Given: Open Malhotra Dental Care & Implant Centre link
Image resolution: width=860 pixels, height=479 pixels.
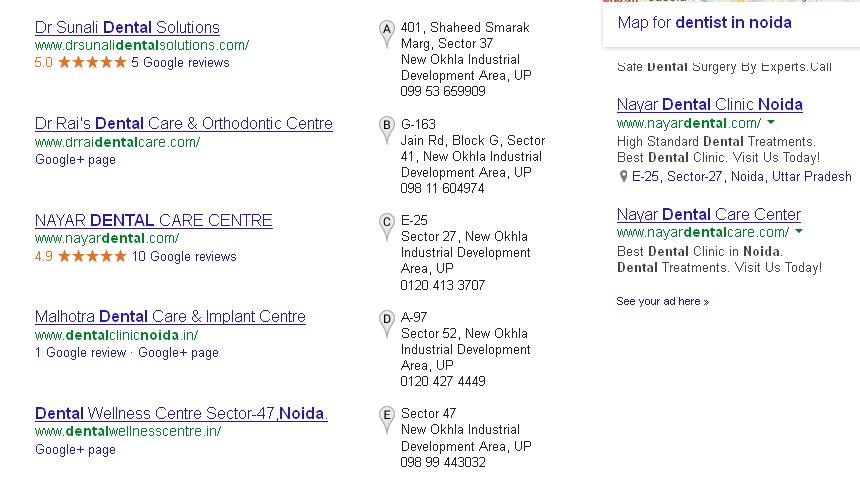Looking at the screenshot, I should (x=170, y=317).
